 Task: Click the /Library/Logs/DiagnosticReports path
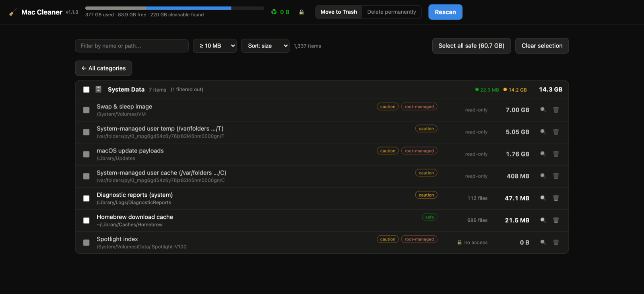134,203
